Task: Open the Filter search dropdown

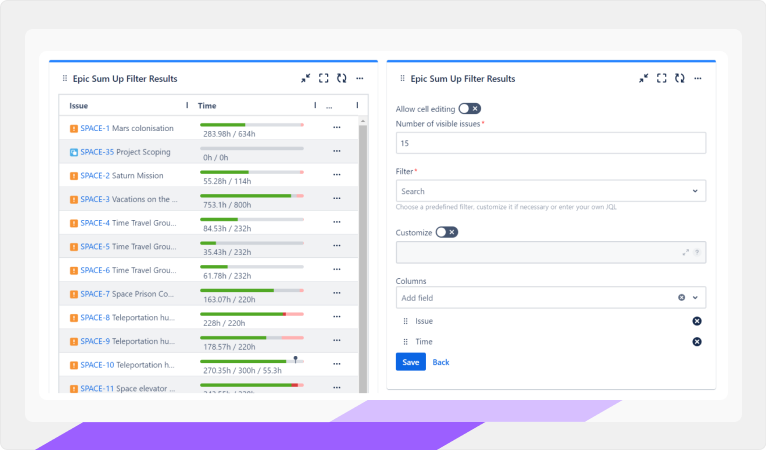Action: pyautogui.click(x=550, y=190)
